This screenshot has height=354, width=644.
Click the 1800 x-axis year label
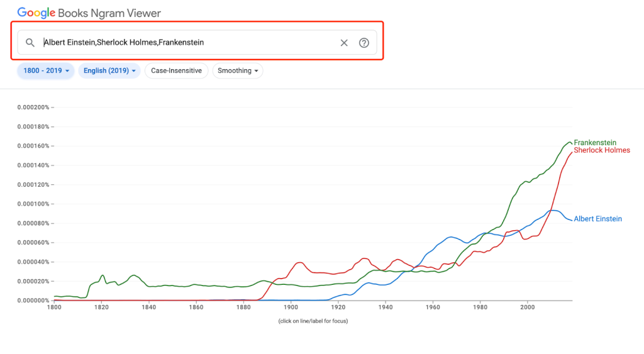(x=54, y=307)
